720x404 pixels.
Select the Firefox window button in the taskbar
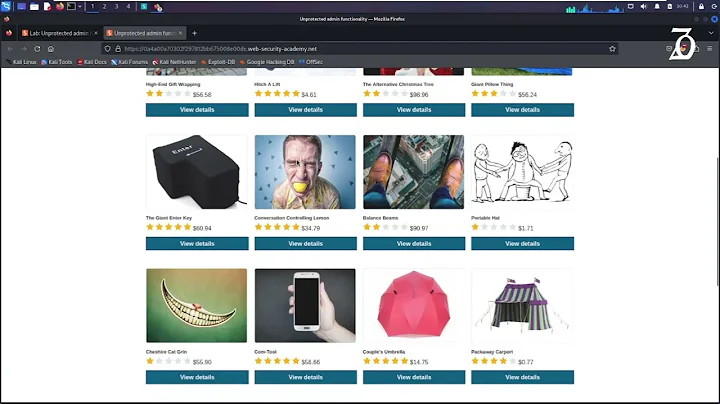click(x=158, y=7)
